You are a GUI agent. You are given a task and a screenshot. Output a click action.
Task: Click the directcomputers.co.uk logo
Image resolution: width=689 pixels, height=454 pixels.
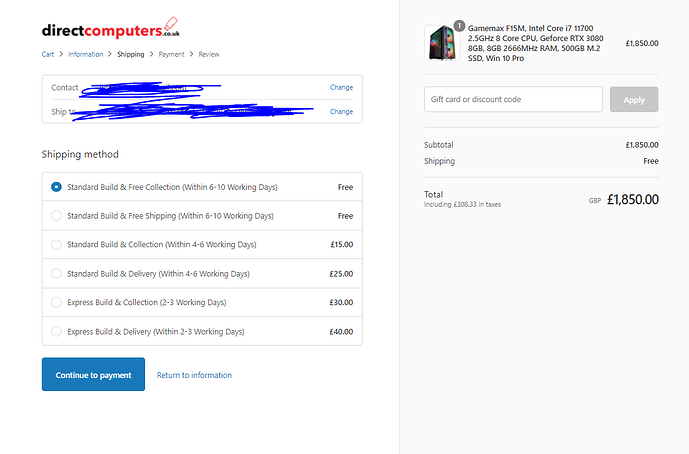111,28
